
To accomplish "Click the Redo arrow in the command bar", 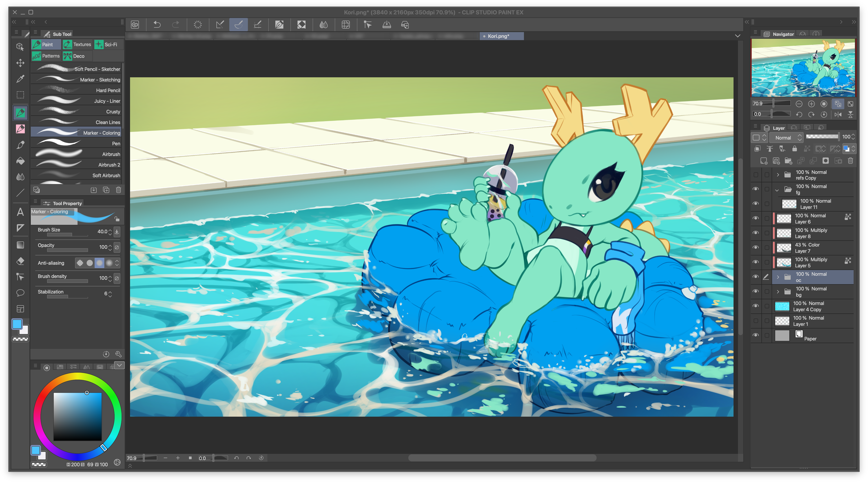I will pos(176,24).
